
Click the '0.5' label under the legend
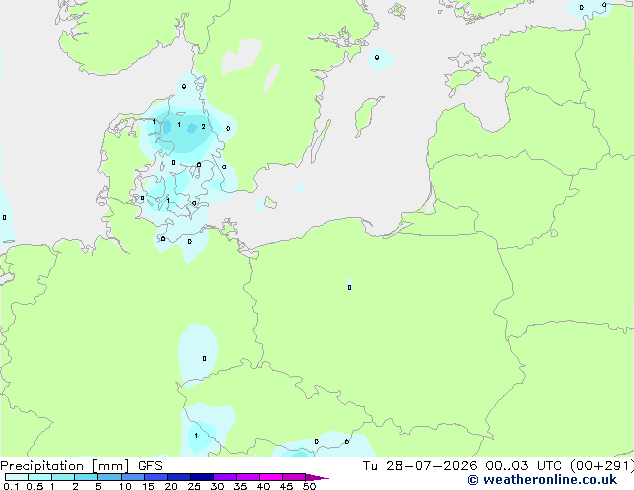(x=35, y=486)
